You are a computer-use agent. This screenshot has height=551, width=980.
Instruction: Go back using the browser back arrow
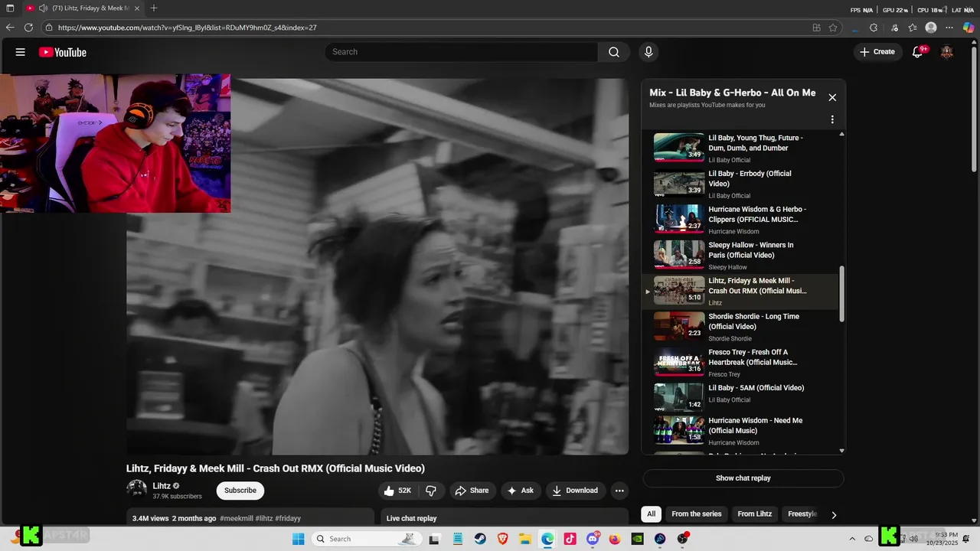click(10, 28)
